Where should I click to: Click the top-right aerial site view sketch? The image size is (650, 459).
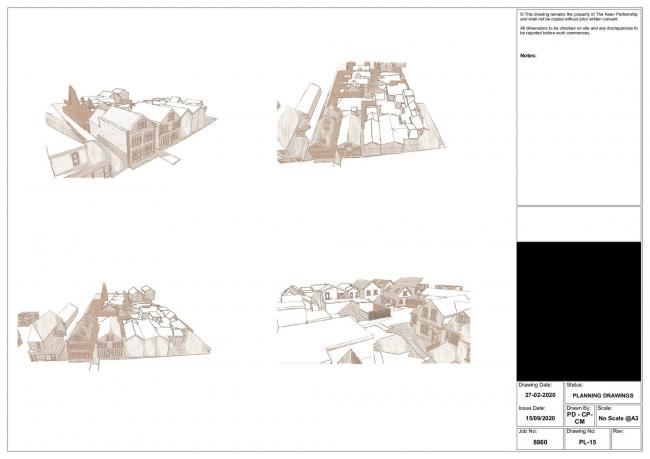click(358, 112)
